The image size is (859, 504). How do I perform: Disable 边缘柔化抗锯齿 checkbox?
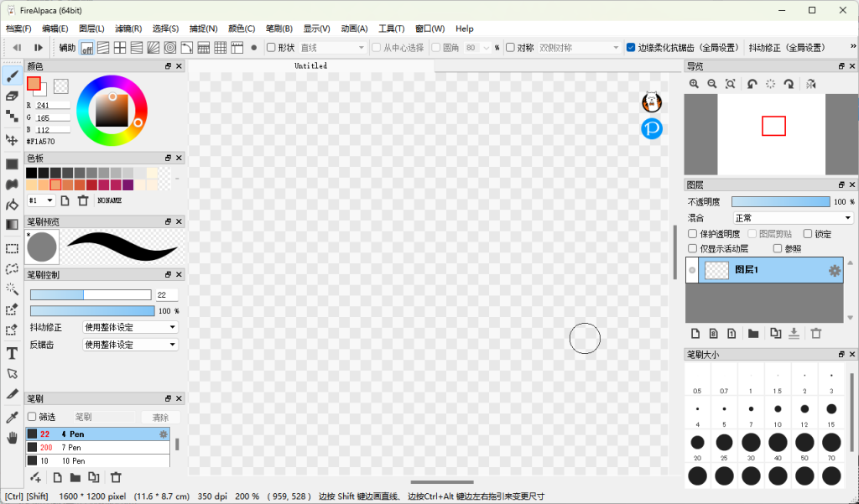(x=631, y=48)
